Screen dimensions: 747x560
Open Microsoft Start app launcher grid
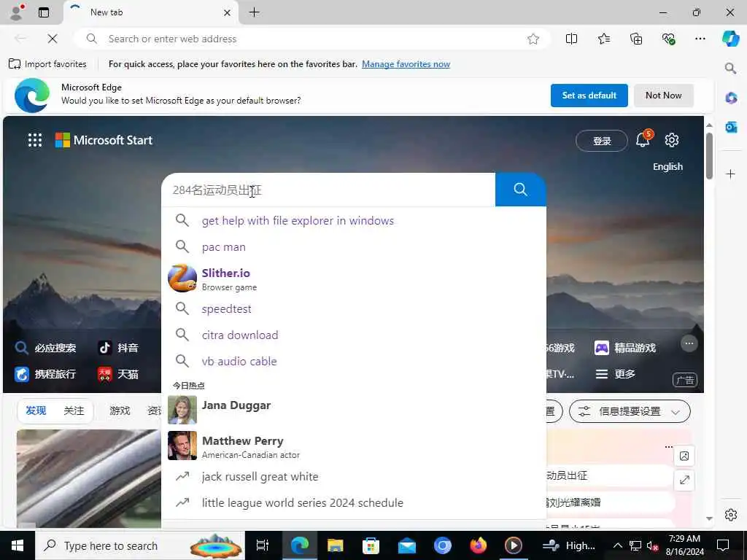pos(35,140)
